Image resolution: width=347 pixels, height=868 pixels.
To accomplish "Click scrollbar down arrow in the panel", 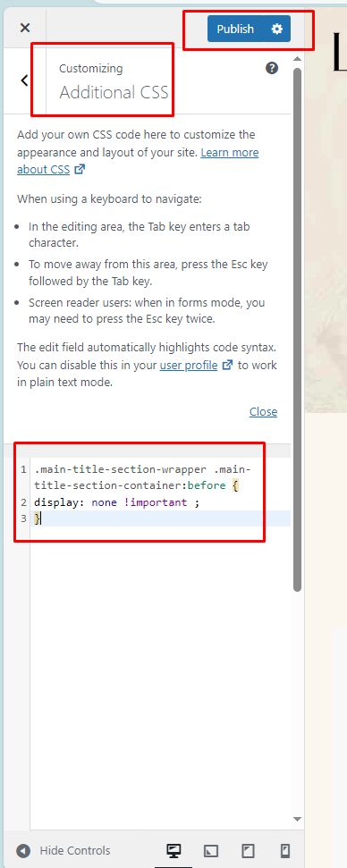I will (x=297, y=819).
